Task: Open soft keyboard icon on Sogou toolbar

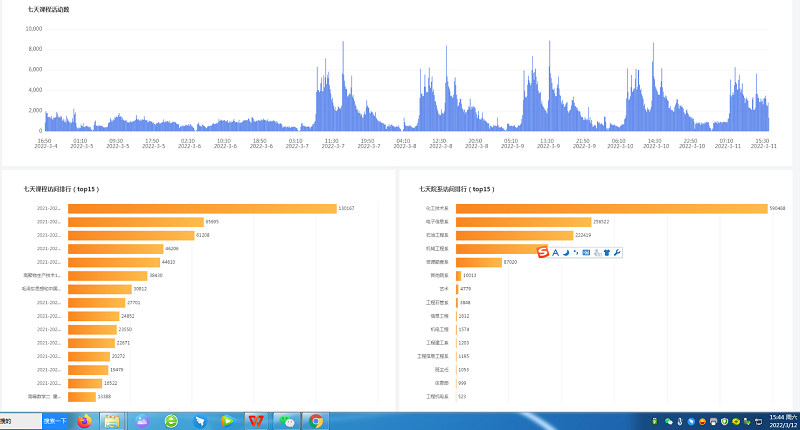Action: [x=586, y=252]
